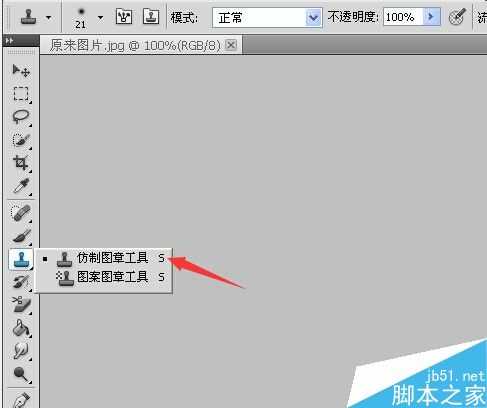Select the Blur tool
Viewport: 487px width, 408px height.
point(21,351)
